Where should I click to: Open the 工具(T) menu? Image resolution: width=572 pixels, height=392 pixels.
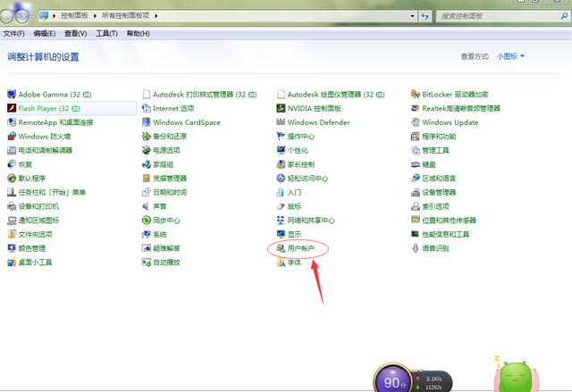[x=106, y=34]
